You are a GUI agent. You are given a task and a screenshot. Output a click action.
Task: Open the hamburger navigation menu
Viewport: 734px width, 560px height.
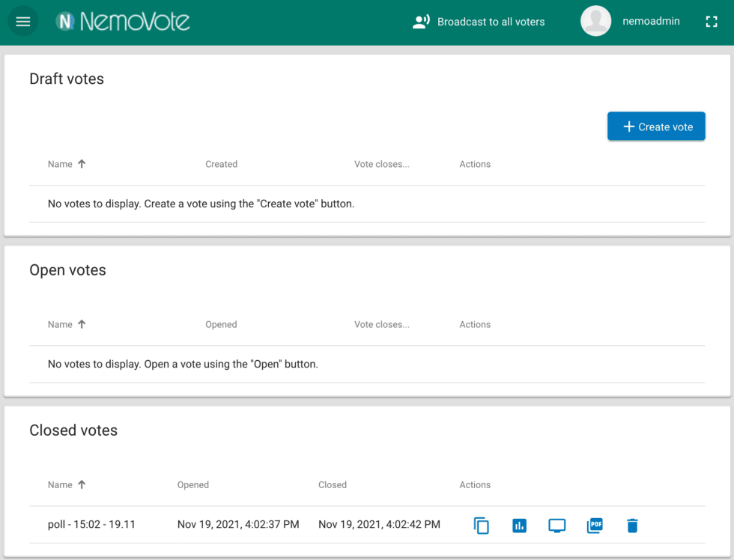(x=22, y=21)
